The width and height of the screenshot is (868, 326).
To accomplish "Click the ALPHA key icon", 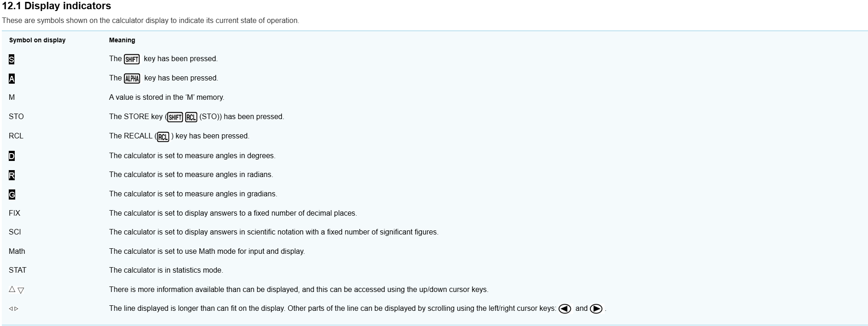I will [x=132, y=78].
